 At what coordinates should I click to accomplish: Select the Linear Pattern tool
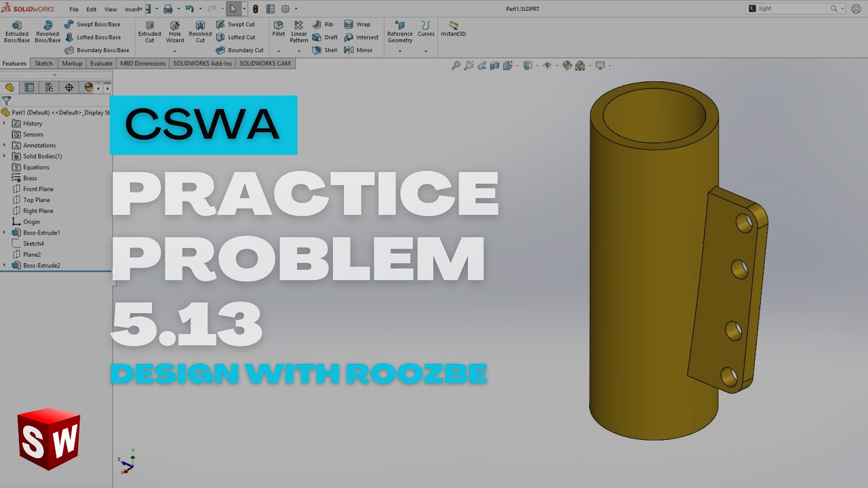point(299,32)
